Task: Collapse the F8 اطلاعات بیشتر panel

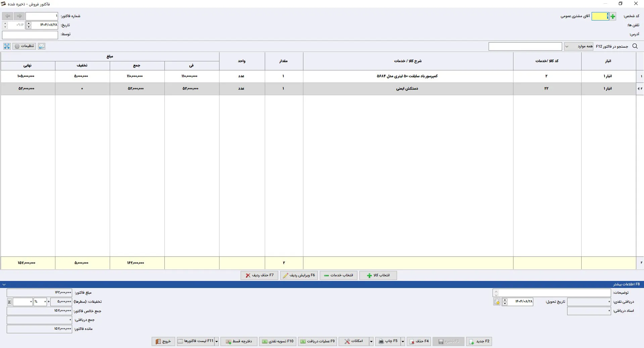Action: coord(4,284)
